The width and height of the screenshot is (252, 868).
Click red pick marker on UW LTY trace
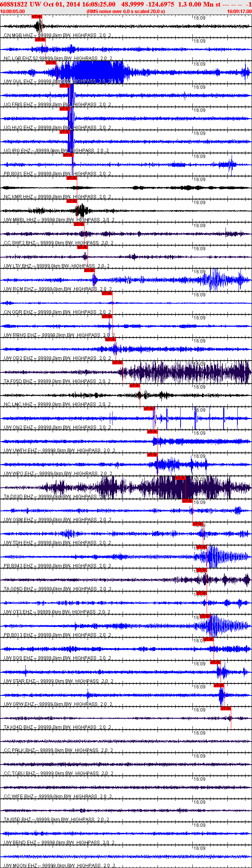coord(82,247)
